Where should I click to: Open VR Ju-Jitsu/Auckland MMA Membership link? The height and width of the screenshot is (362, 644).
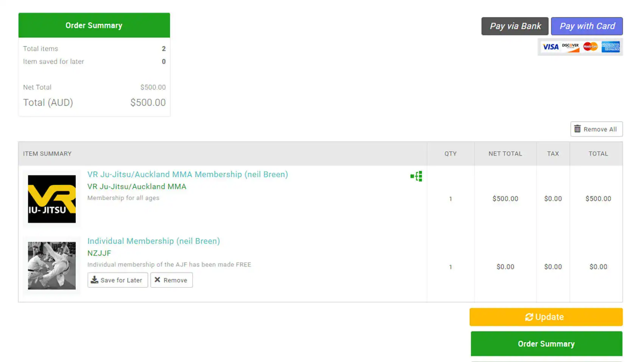tap(187, 174)
